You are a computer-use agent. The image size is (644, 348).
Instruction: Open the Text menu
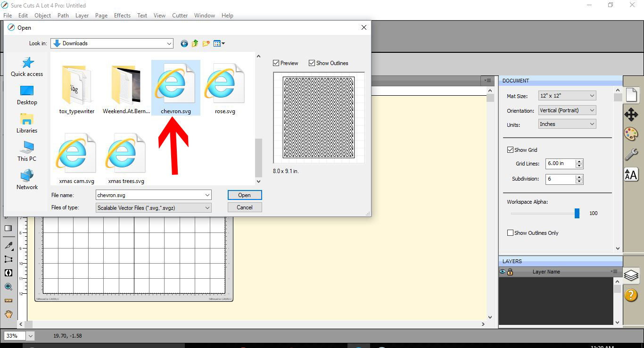click(x=142, y=16)
